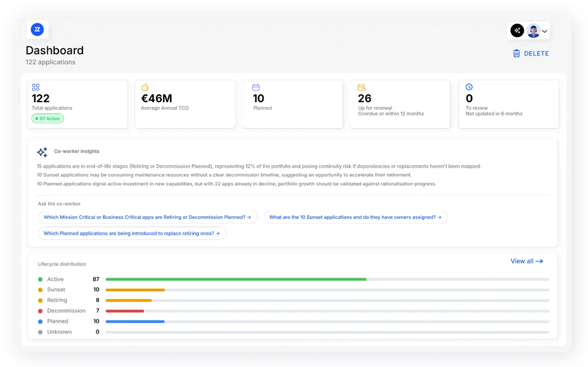
Task: Click the Dashboard heading
Action: click(x=55, y=50)
